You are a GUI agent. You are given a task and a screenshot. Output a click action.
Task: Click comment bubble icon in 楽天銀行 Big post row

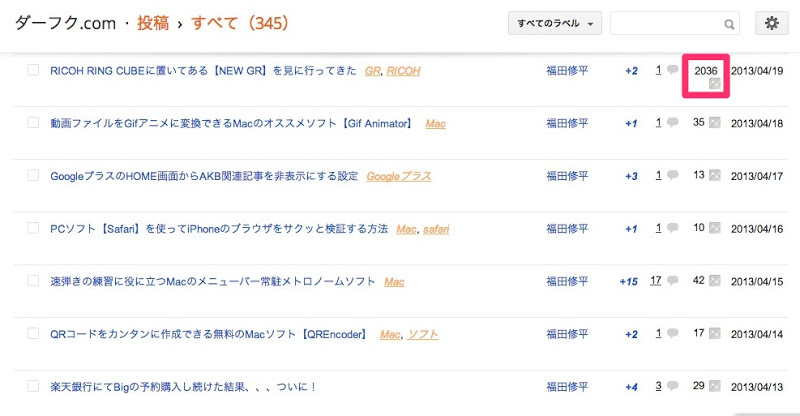(x=673, y=386)
